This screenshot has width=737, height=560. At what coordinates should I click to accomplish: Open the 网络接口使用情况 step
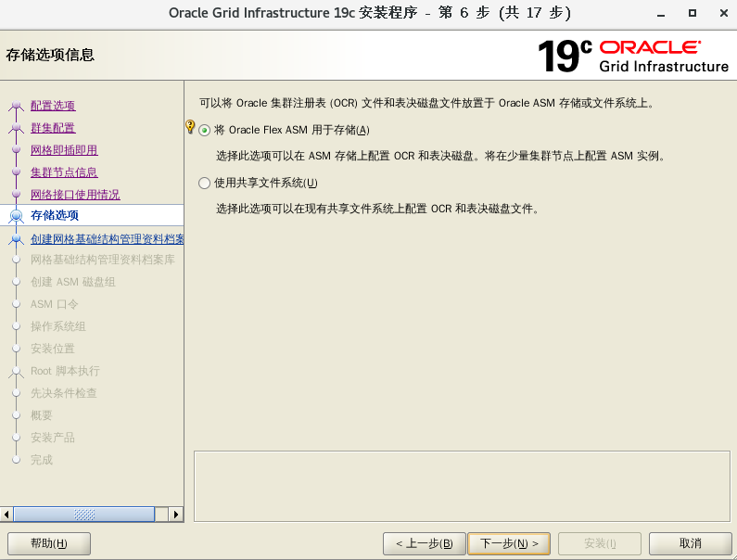pos(75,194)
